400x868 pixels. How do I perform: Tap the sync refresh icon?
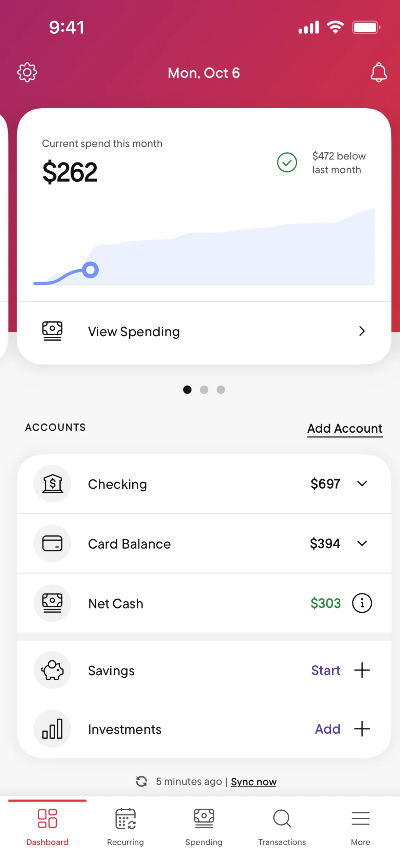[x=141, y=781]
